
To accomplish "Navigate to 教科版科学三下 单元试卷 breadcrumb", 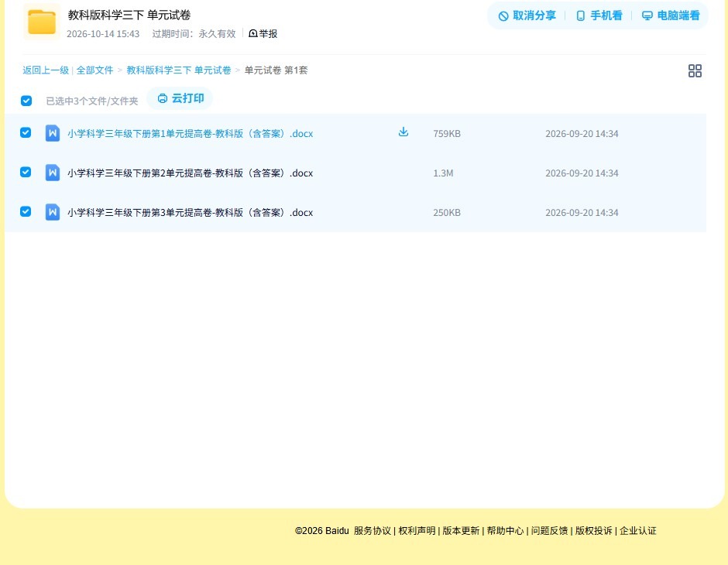I will [179, 70].
